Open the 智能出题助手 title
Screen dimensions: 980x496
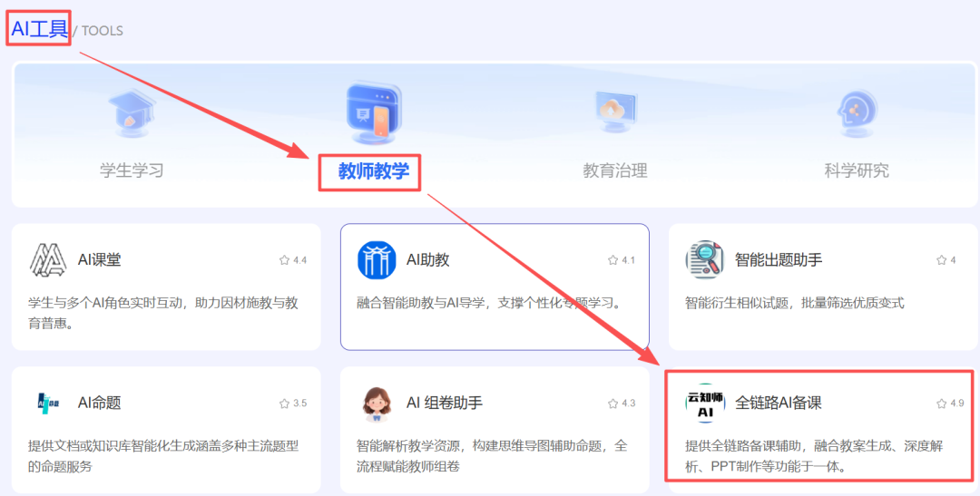coord(779,260)
